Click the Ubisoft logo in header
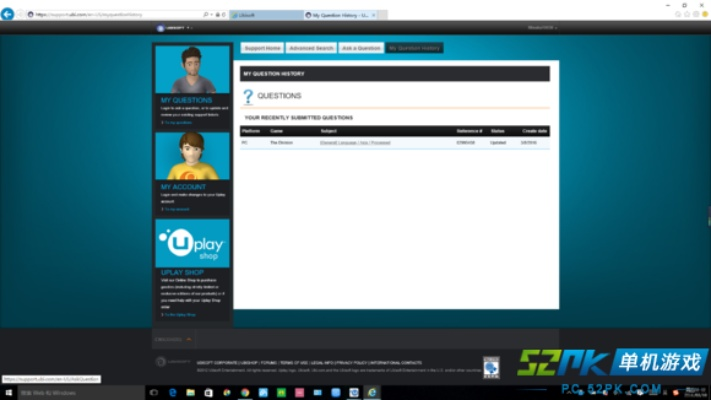The image size is (711, 400). [170, 28]
